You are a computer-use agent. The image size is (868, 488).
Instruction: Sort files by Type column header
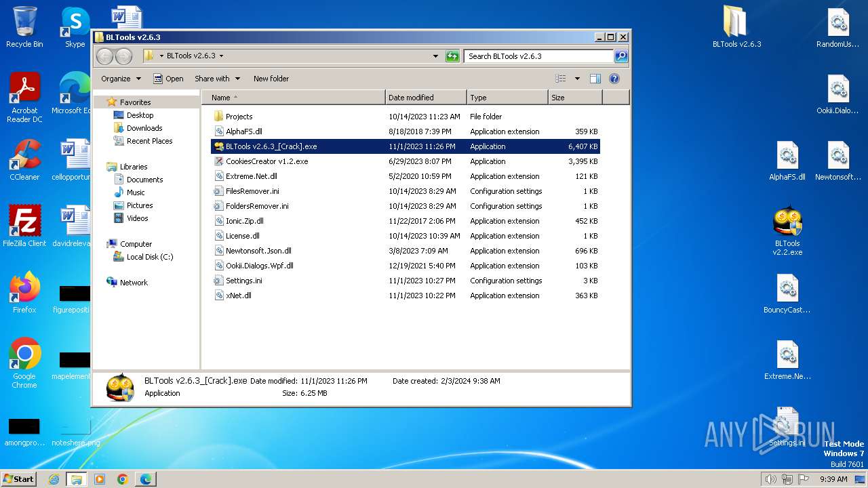coord(507,98)
